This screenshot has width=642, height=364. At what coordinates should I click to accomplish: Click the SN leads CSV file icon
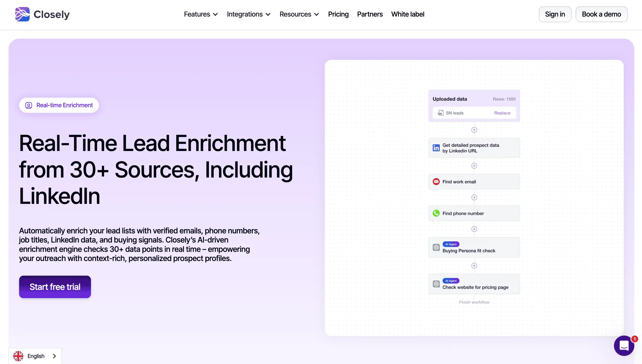click(441, 113)
